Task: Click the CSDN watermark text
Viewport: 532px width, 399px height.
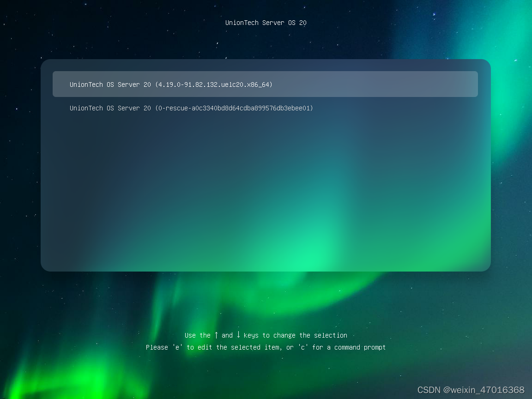Action: point(428,390)
